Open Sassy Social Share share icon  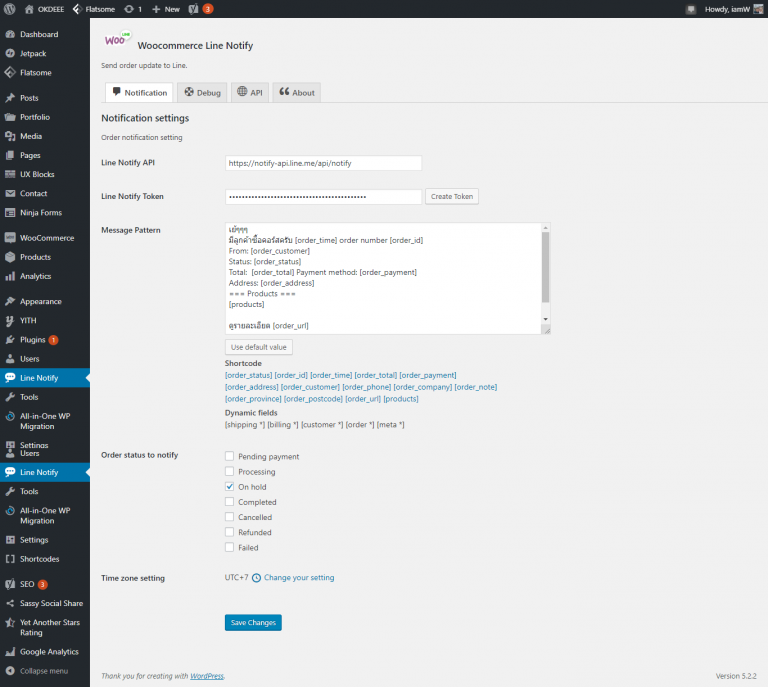[x=10, y=603]
